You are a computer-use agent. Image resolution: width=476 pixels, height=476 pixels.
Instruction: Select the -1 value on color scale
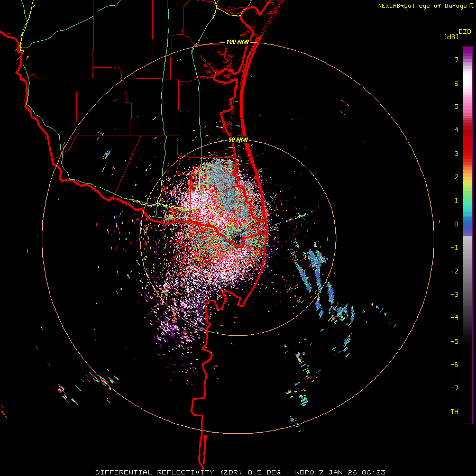[454, 248]
